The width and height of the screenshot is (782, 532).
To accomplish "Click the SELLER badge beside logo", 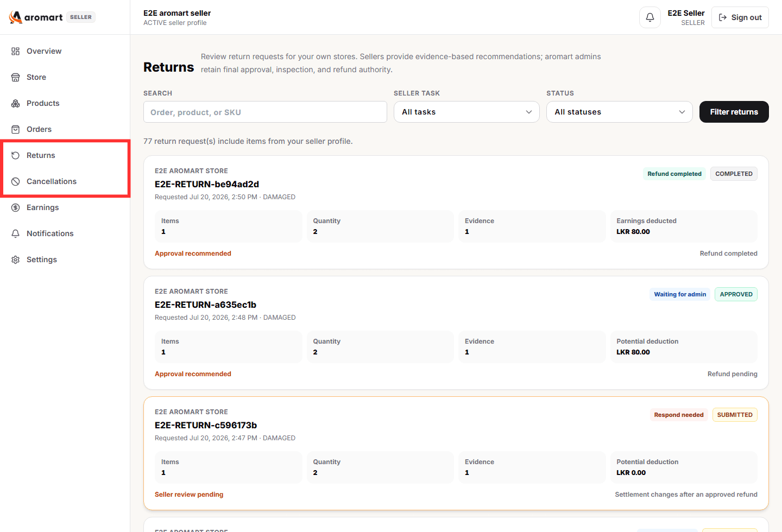I will 81,17.
